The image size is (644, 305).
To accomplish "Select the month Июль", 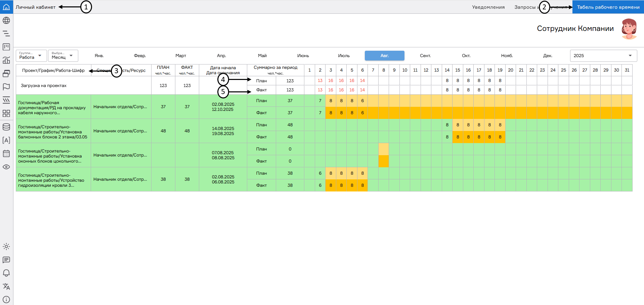I will (344, 56).
